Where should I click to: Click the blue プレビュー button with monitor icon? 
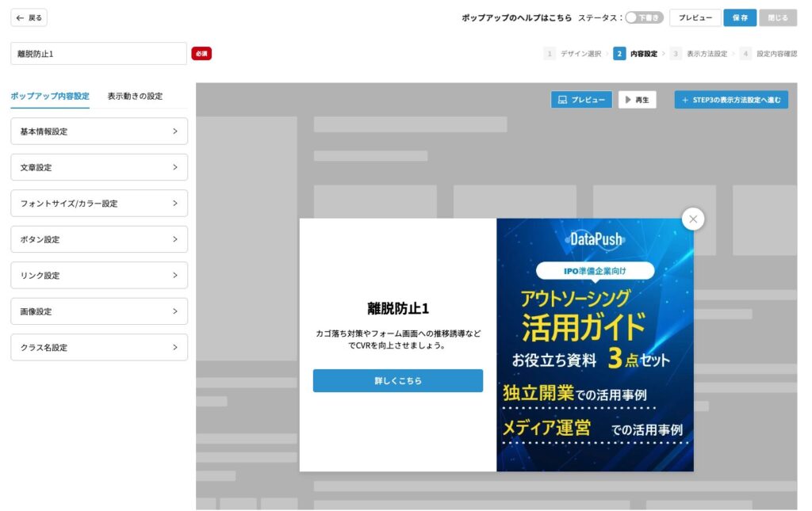pyautogui.click(x=581, y=100)
